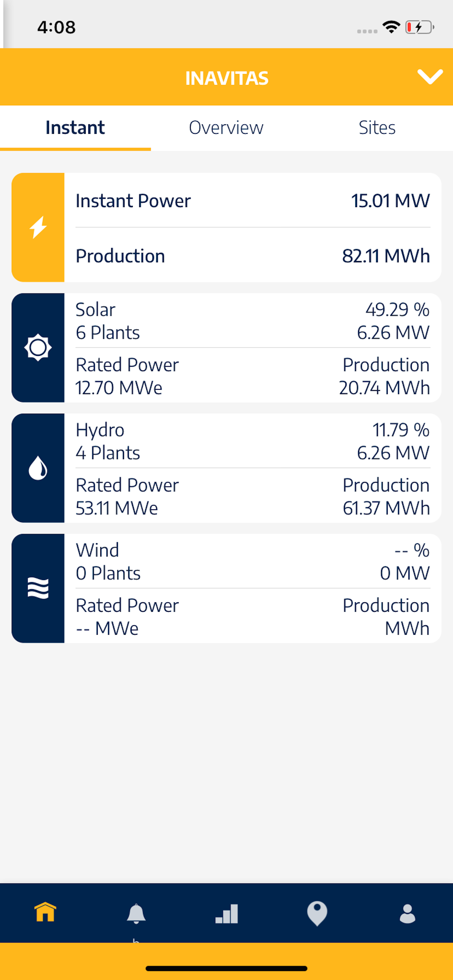
Task: Select the 4 Plants text
Action: (108, 453)
